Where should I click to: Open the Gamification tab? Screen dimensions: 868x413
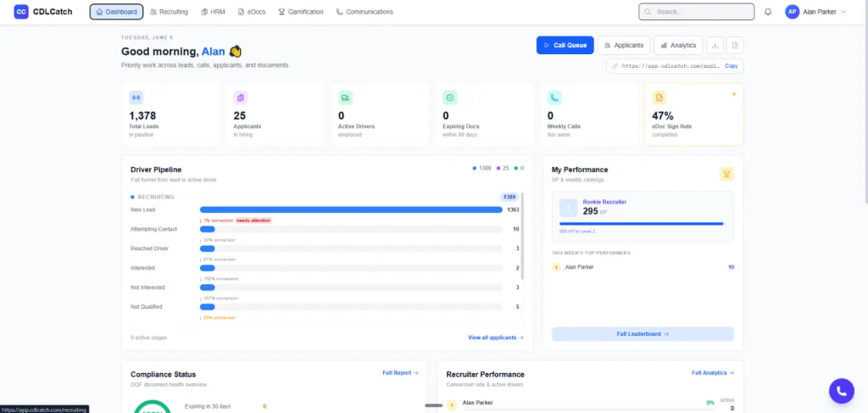click(x=301, y=12)
